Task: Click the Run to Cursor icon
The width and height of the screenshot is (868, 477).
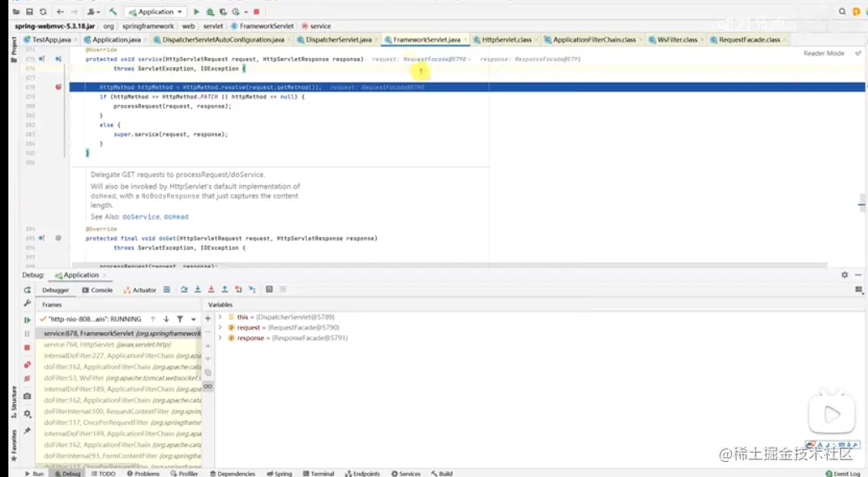Action: pyautogui.click(x=252, y=289)
